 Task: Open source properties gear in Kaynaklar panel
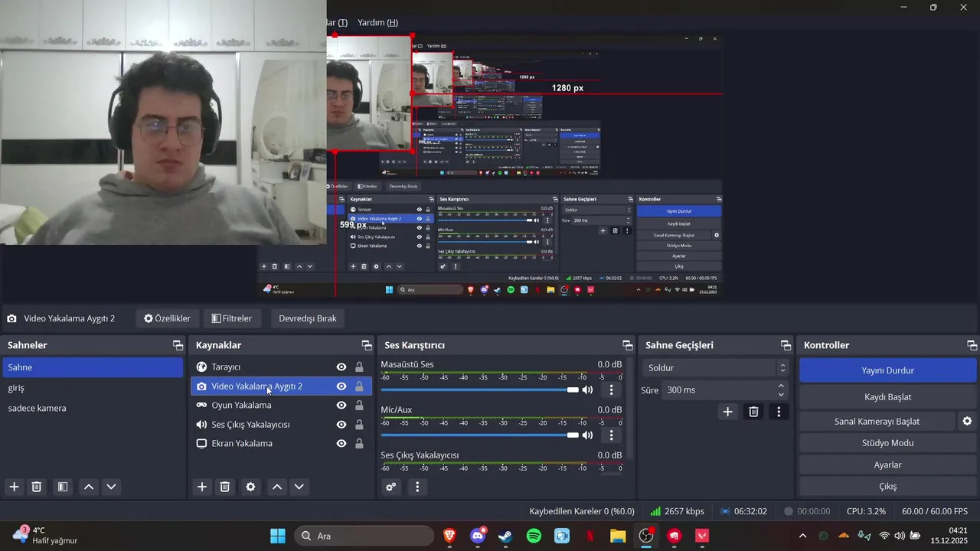tap(250, 487)
